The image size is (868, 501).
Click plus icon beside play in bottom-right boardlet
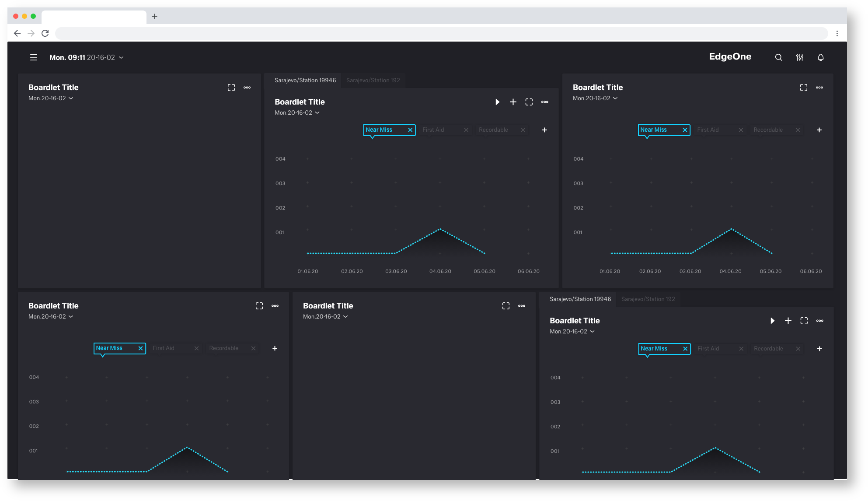pyautogui.click(x=788, y=321)
